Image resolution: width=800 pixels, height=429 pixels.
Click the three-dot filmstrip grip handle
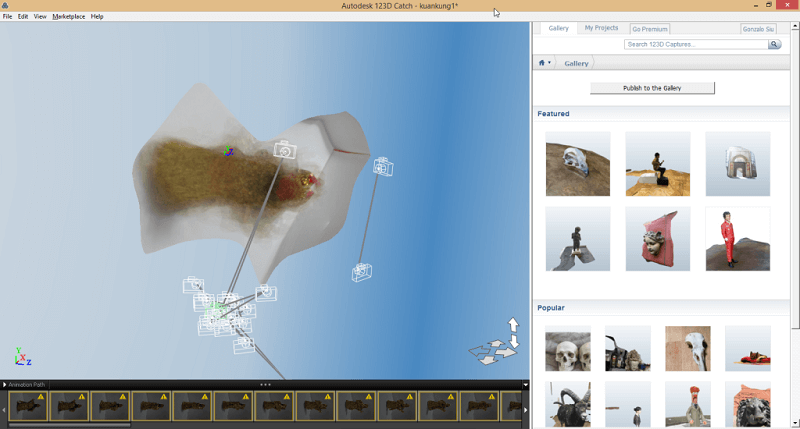point(265,385)
